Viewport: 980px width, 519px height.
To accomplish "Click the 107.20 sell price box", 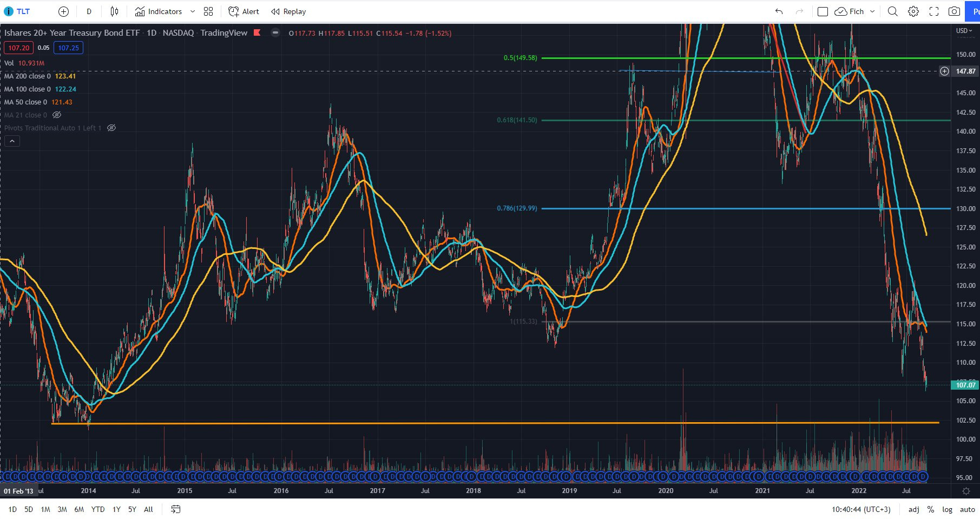I will tap(19, 48).
